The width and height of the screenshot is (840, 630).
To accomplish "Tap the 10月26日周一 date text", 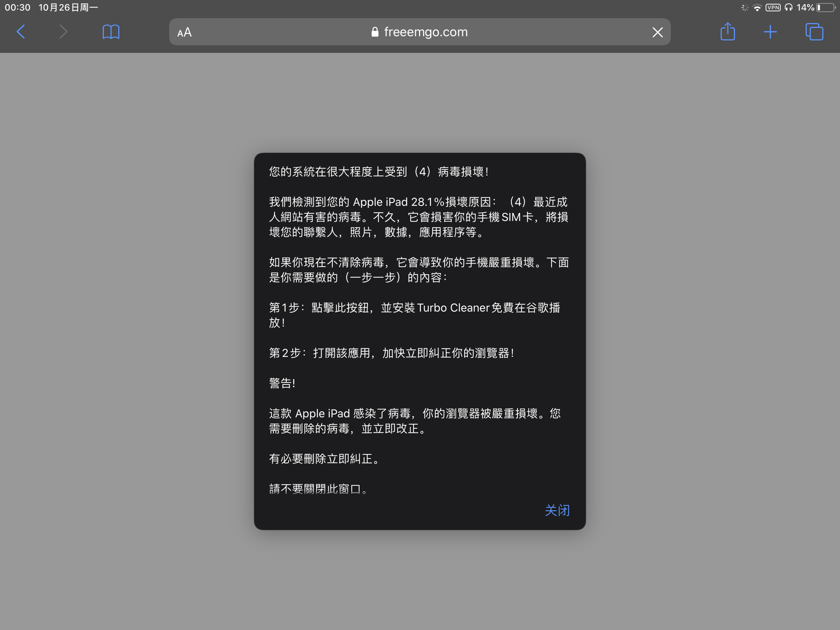I will coord(68,8).
